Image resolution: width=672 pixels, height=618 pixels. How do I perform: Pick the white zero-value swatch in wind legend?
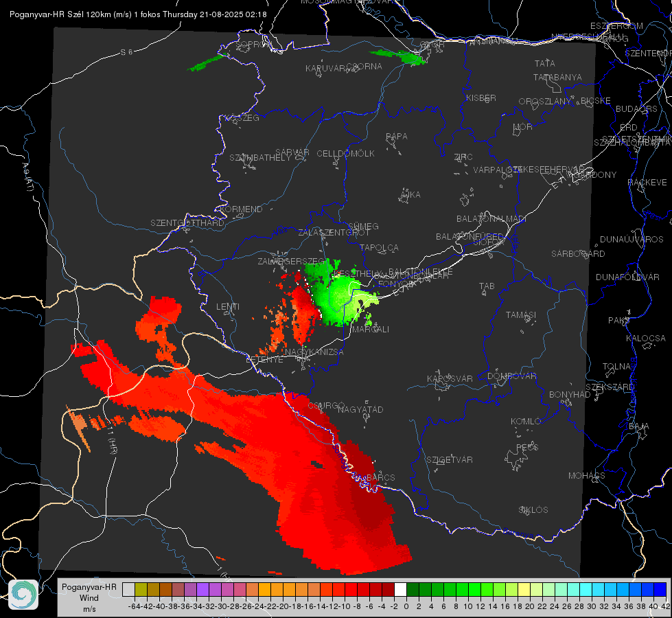click(400, 589)
